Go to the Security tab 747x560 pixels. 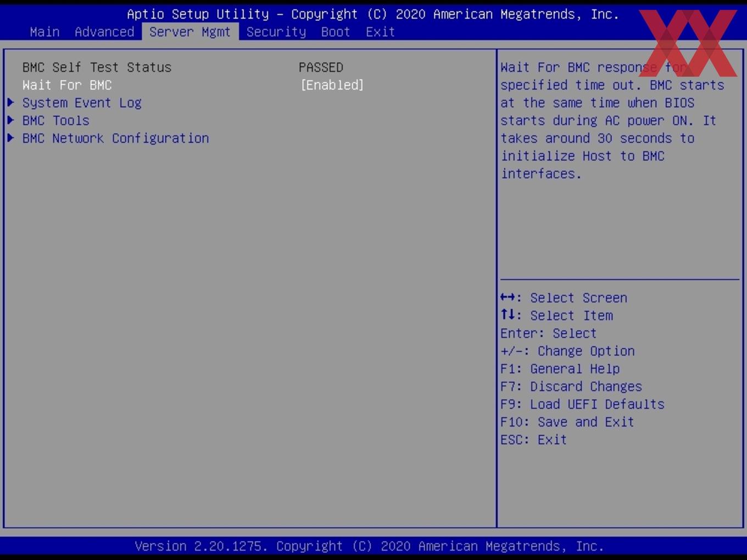click(276, 32)
